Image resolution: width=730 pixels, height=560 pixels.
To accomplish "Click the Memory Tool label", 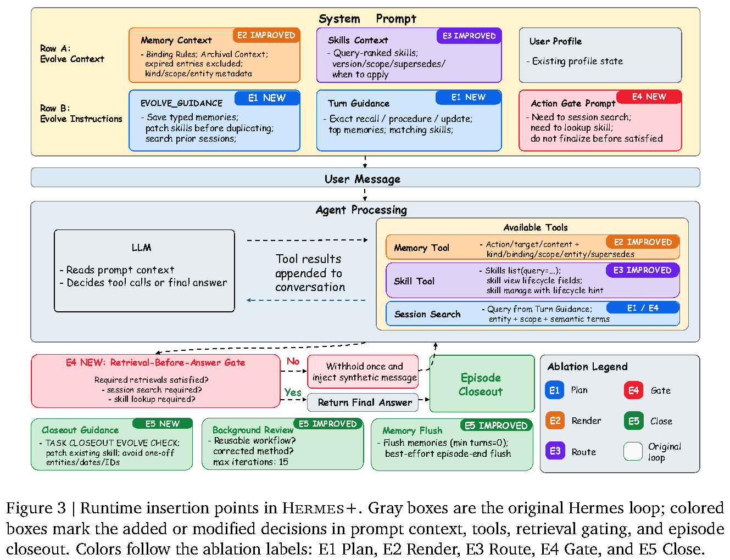I will pos(421,248).
